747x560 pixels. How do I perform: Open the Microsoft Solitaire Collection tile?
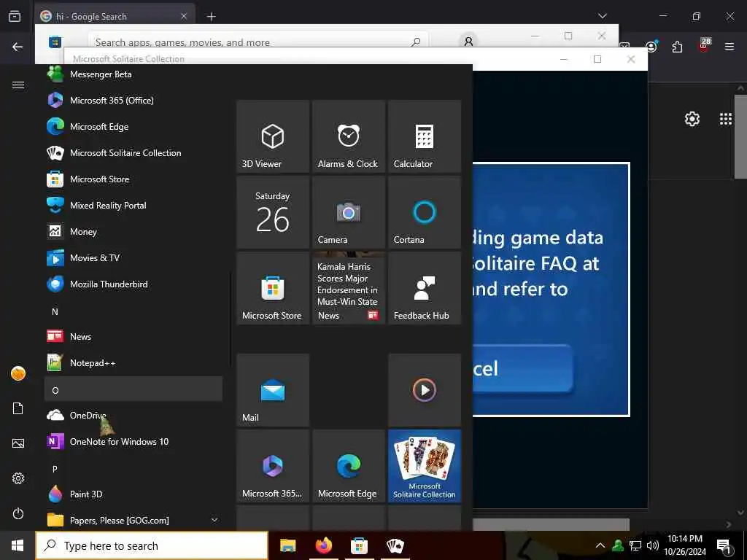click(425, 466)
